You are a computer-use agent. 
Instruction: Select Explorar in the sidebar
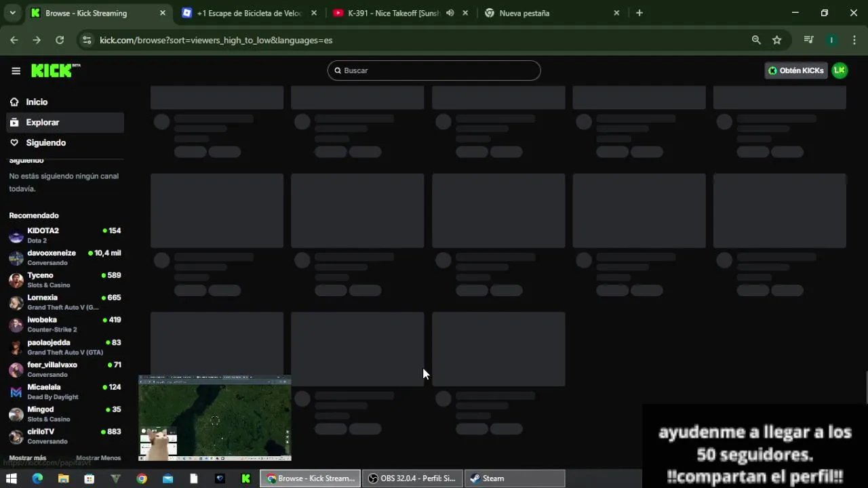pyautogui.click(x=65, y=123)
